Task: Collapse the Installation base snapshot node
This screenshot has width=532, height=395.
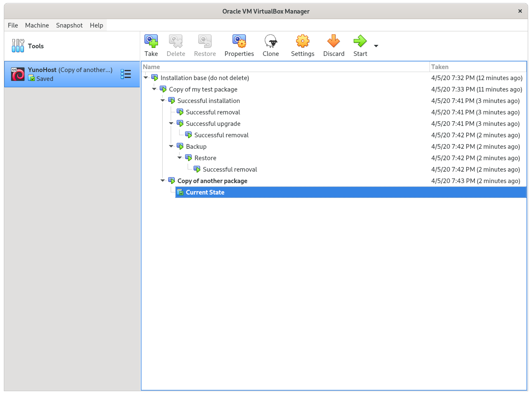Action: point(146,78)
